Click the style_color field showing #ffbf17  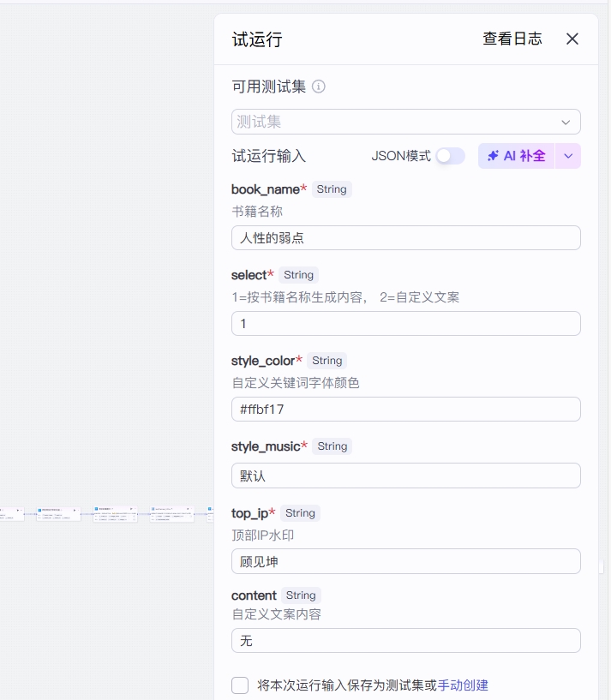click(x=405, y=410)
